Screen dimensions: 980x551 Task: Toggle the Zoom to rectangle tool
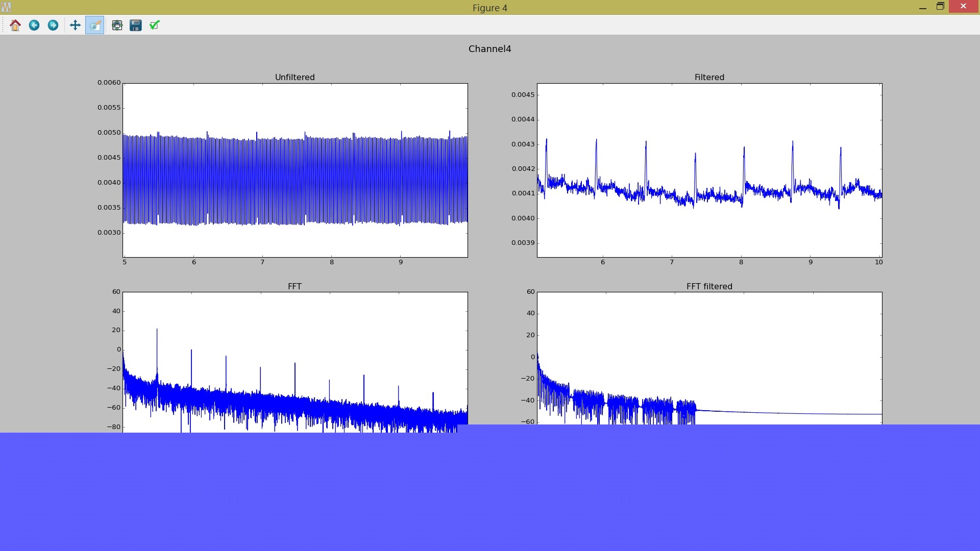[94, 25]
